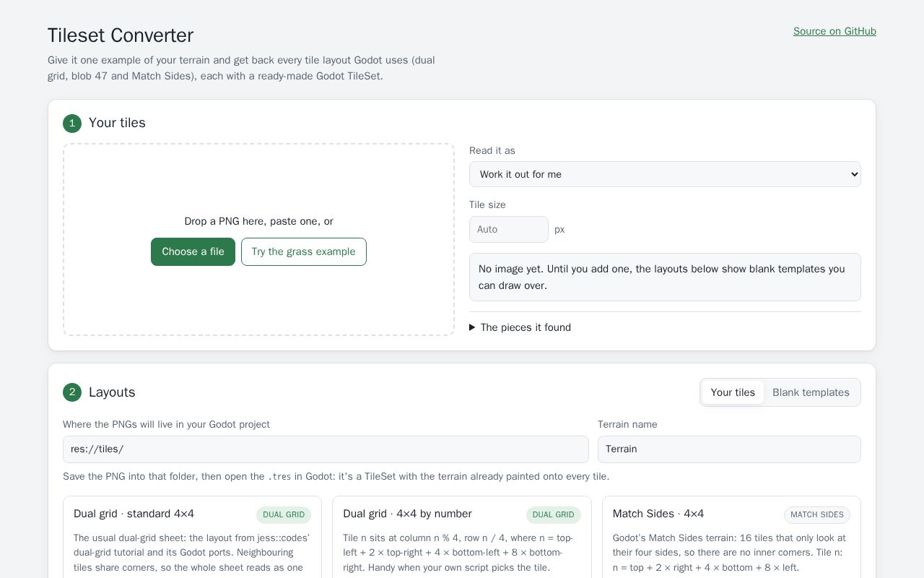Click the Dual grid · 4×4 by number title
The image size is (924, 578).
[x=407, y=514]
